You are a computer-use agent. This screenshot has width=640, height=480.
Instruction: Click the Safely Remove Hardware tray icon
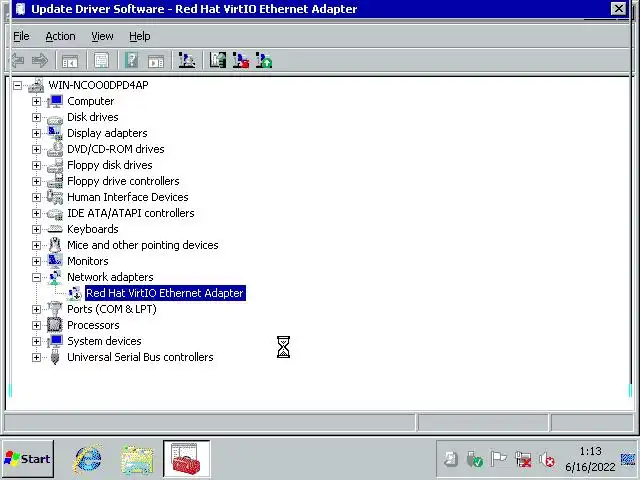tap(474, 460)
